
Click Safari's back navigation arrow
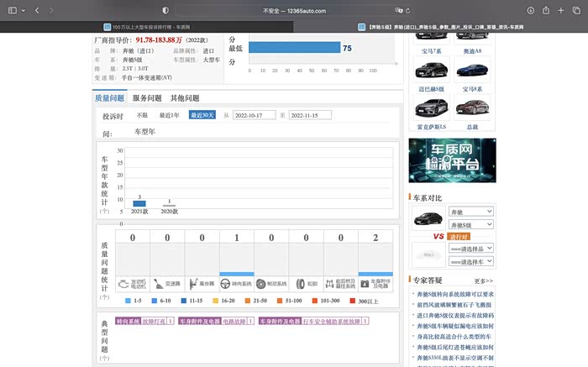click(x=37, y=10)
